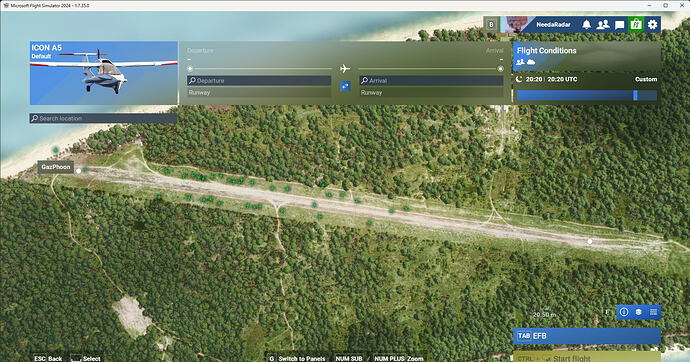Click the airplane icon between route lines
The width and height of the screenshot is (690, 362).
(x=345, y=69)
